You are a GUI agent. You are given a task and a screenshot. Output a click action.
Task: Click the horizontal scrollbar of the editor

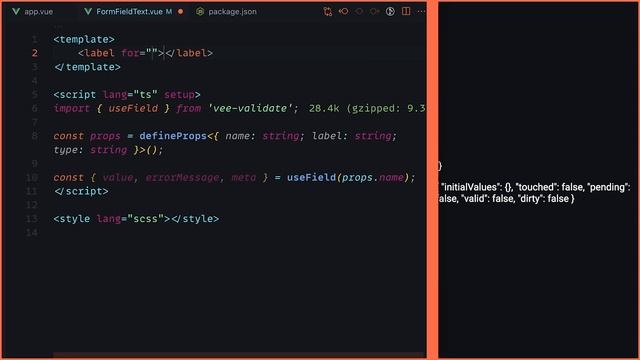pyautogui.click(x=239, y=355)
